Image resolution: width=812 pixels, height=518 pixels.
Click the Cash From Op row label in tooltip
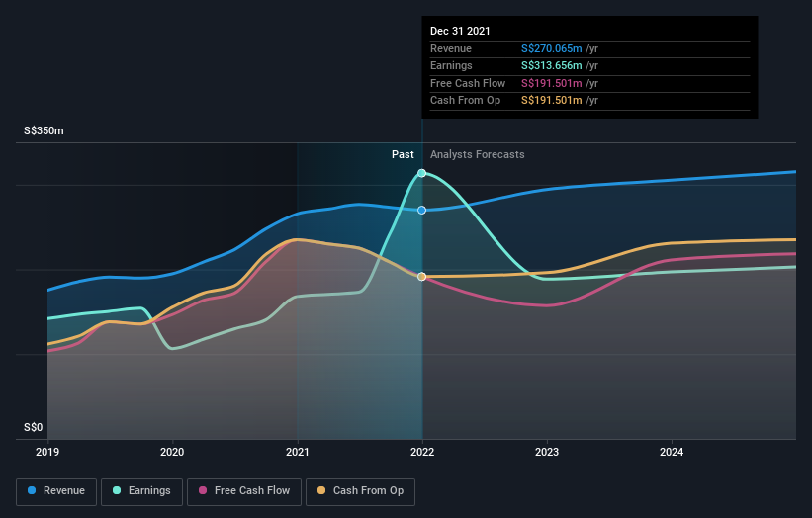(x=465, y=101)
